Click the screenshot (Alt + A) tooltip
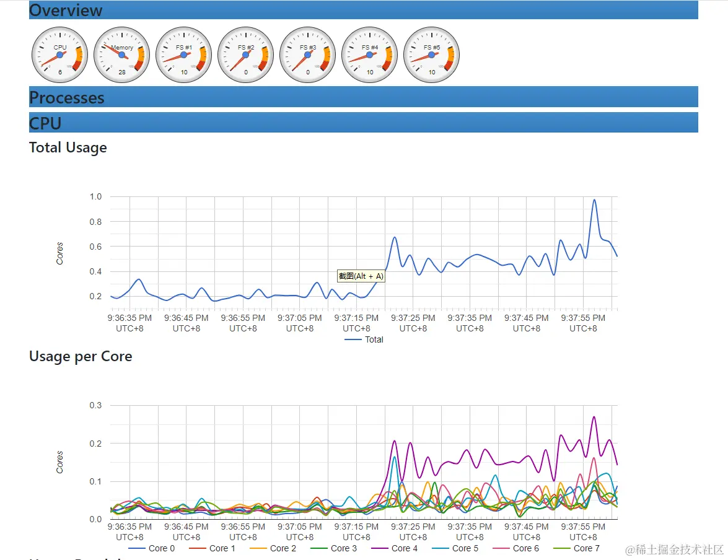Image resolution: width=728 pixels, height=560 pixels. coord(361,276)
